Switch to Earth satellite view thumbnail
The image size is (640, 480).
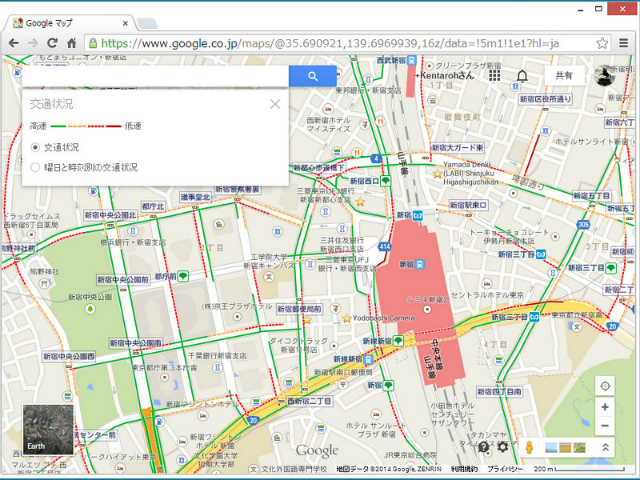pyautogui.click(x=48, y=429)
